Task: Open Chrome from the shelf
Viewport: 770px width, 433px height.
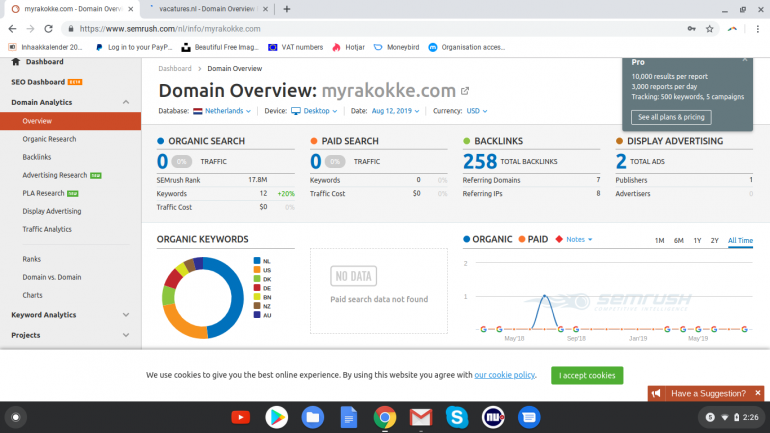Action: click(x=385, y=417)
